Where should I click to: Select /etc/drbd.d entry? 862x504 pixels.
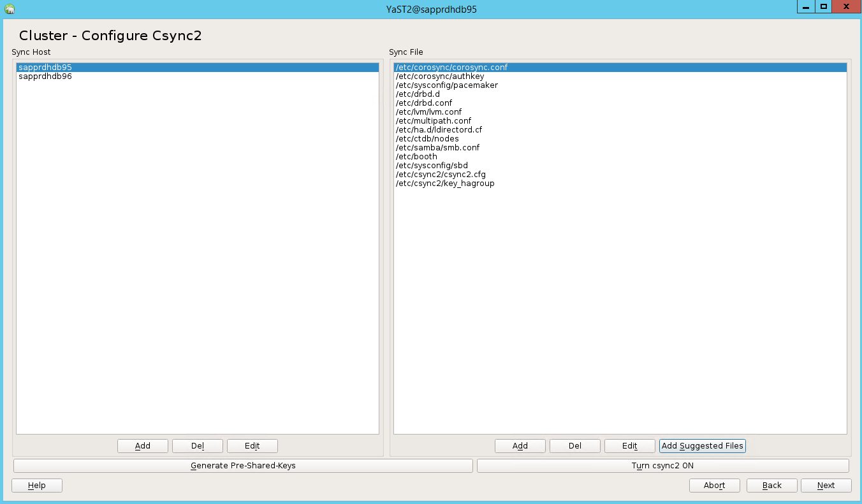(620, 94)
